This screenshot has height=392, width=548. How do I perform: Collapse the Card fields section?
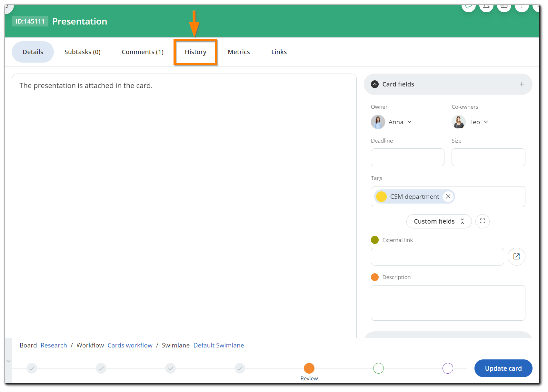374,84
